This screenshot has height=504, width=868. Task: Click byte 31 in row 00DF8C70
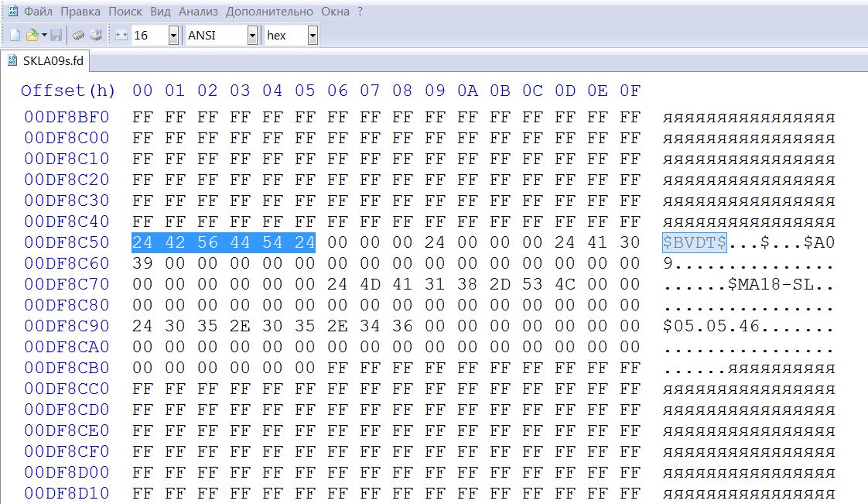point(435,284)
